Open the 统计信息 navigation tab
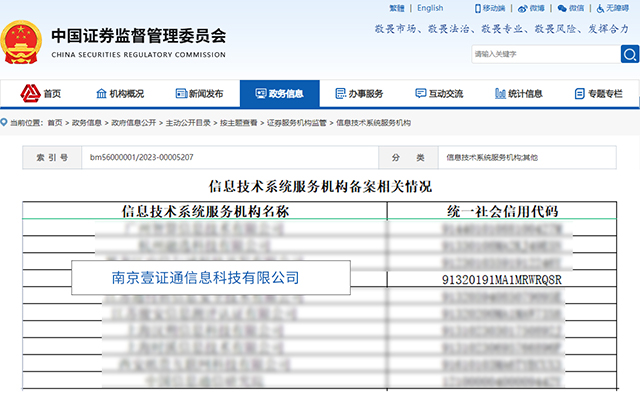This screenshot has width=640, height=406. (x=519, y=94)
